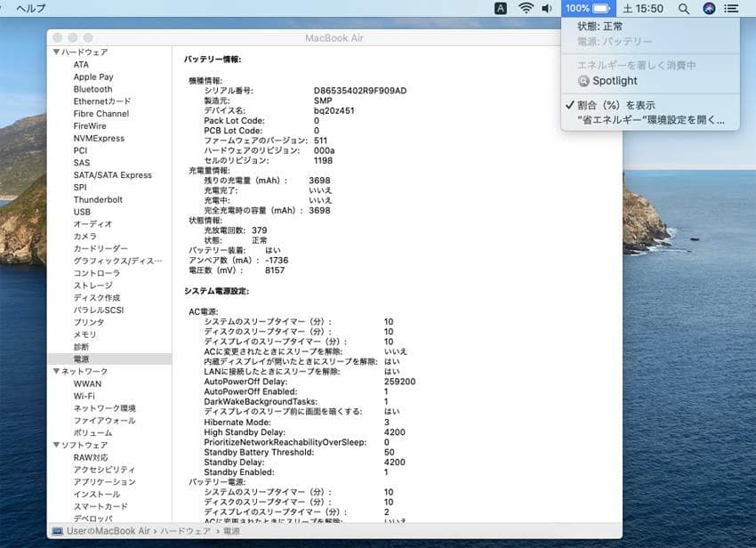Open the Wi-Fi status menu icon
The height and width of the screenshot is (548, 756).
point(526,8)
